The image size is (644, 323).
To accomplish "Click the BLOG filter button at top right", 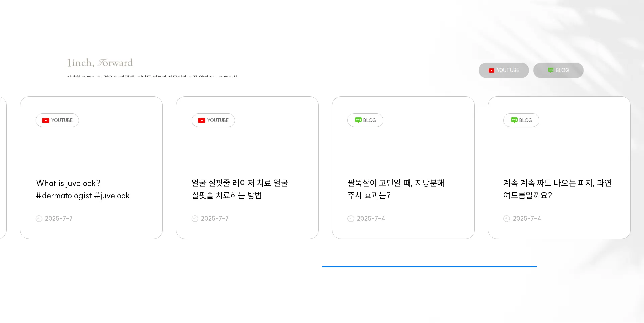I will 558,70.
